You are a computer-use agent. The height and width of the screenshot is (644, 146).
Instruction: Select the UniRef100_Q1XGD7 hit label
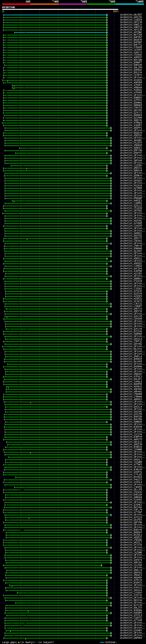point(131,251)
